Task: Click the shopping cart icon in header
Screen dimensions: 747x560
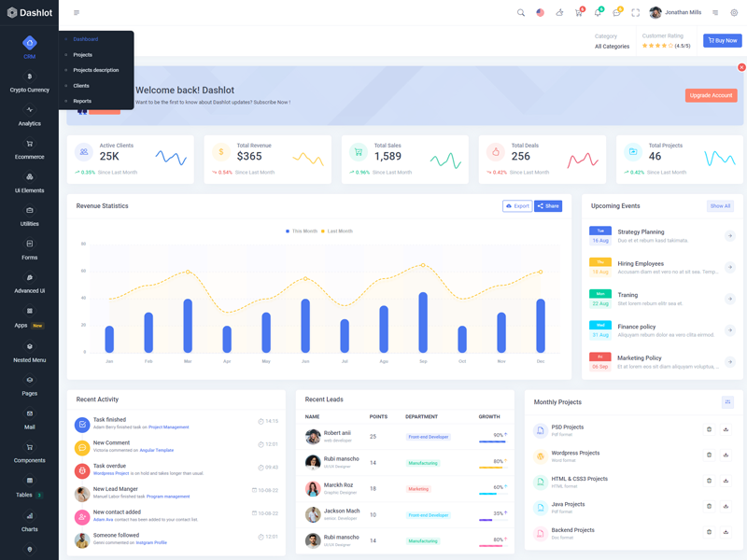Action: (x=579, y=13)
